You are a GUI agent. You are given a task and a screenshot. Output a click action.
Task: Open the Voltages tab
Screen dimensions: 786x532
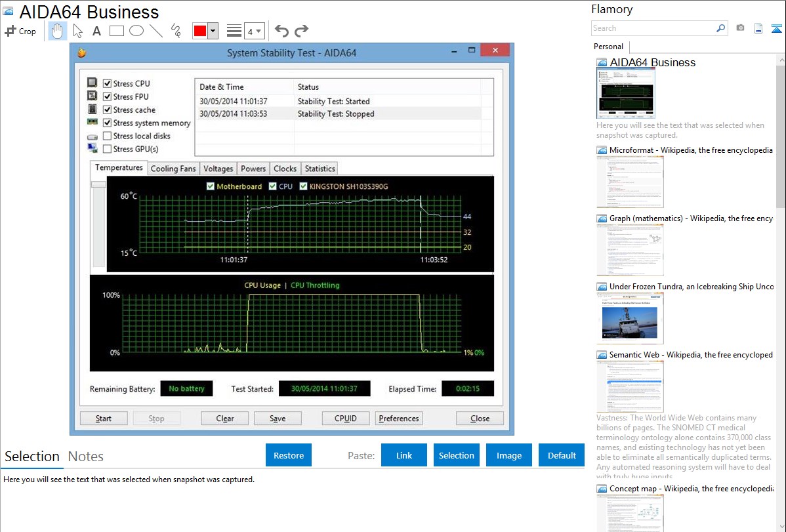[218, 169]
